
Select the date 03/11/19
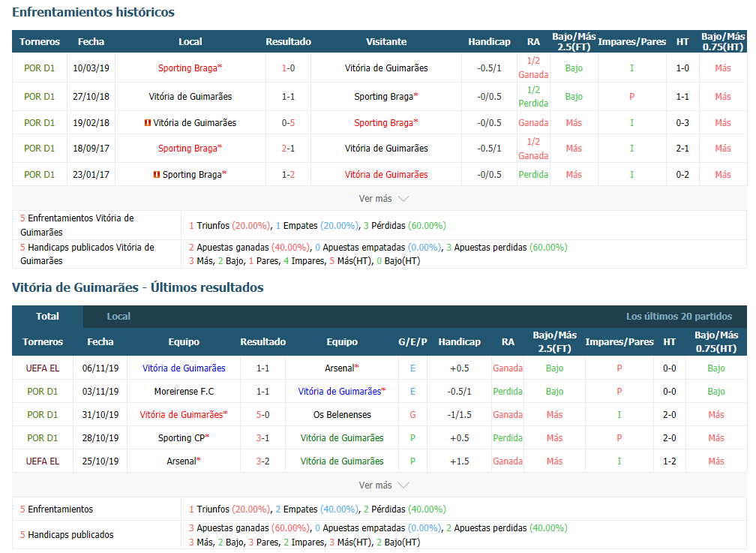100,392
